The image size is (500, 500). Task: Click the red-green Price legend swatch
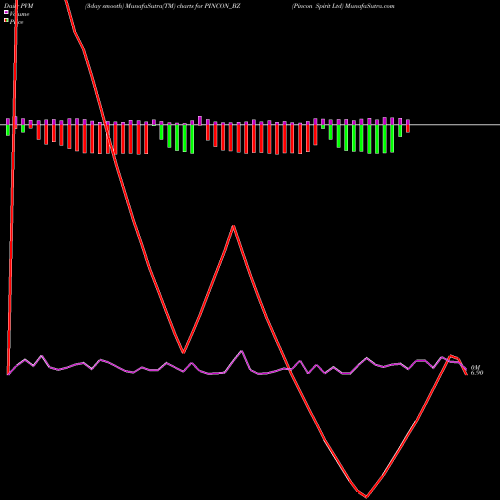coord(6,21)
